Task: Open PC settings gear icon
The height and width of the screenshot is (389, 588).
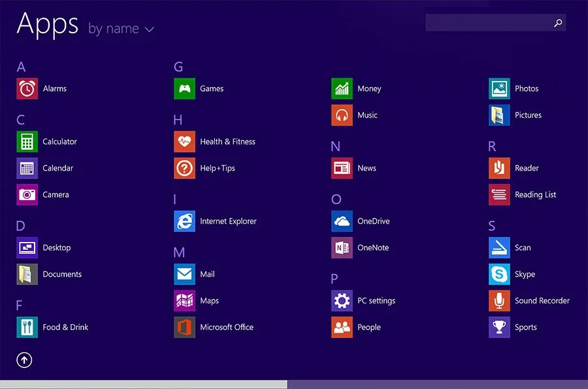Action: tap(342, 301)
